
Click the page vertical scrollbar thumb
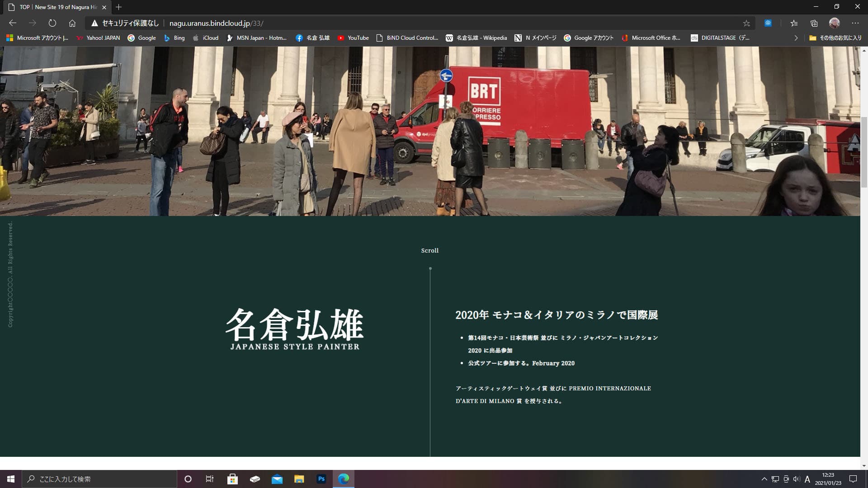pos(864,151)
